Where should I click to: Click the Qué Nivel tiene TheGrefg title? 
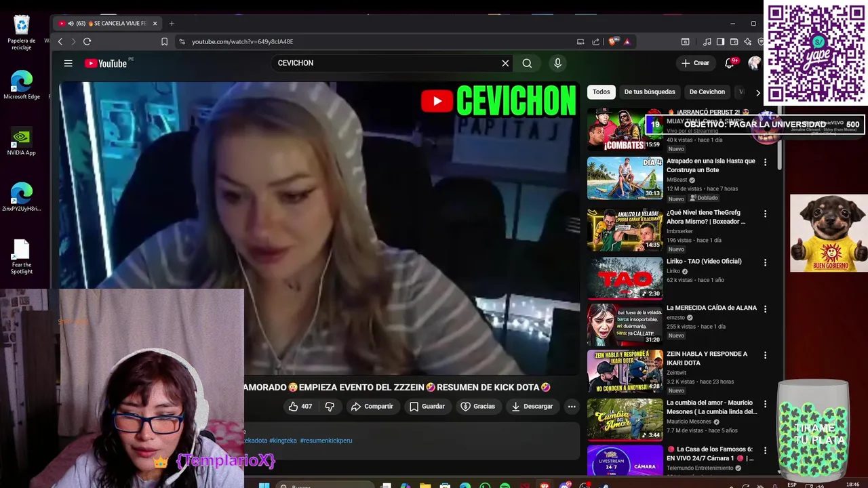[705, 217]
